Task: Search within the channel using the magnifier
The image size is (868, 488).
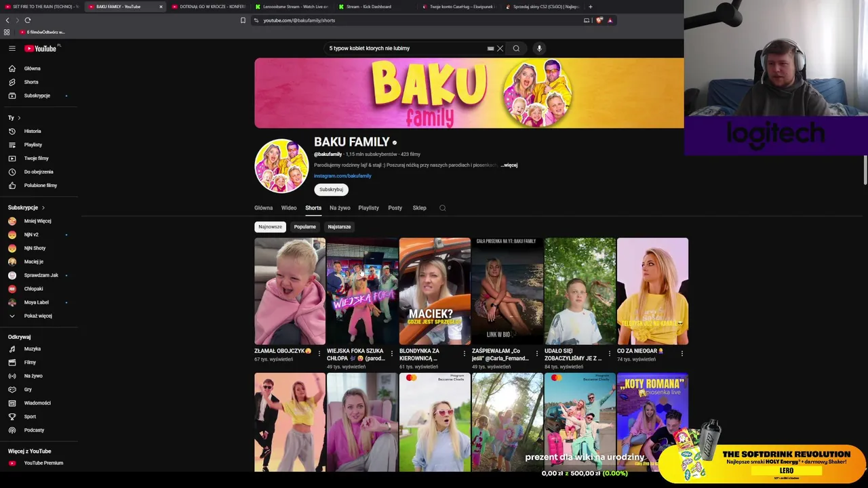Action: click(442, 208)
